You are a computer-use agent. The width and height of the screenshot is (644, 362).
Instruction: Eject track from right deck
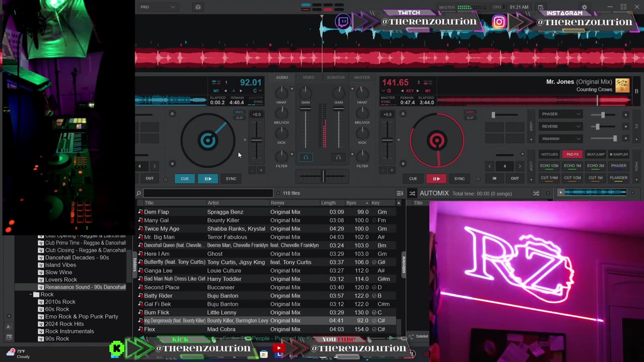click(403, 114)
